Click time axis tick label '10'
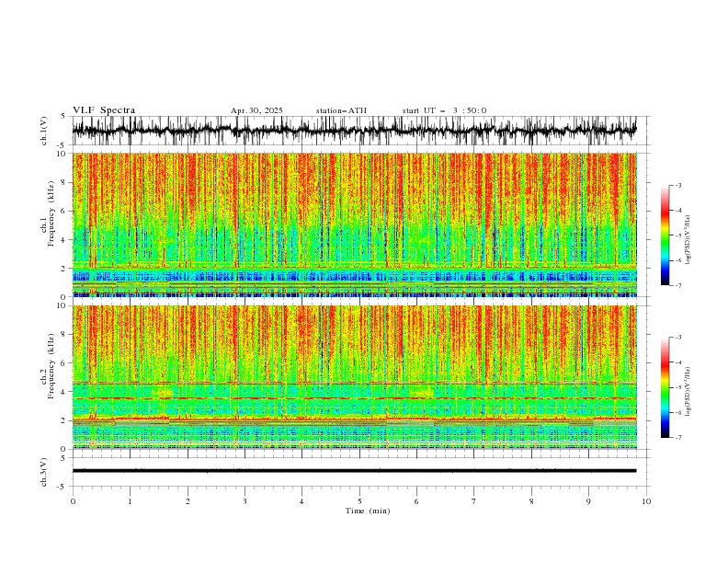728x563 pixels. [x=646, y=501]
